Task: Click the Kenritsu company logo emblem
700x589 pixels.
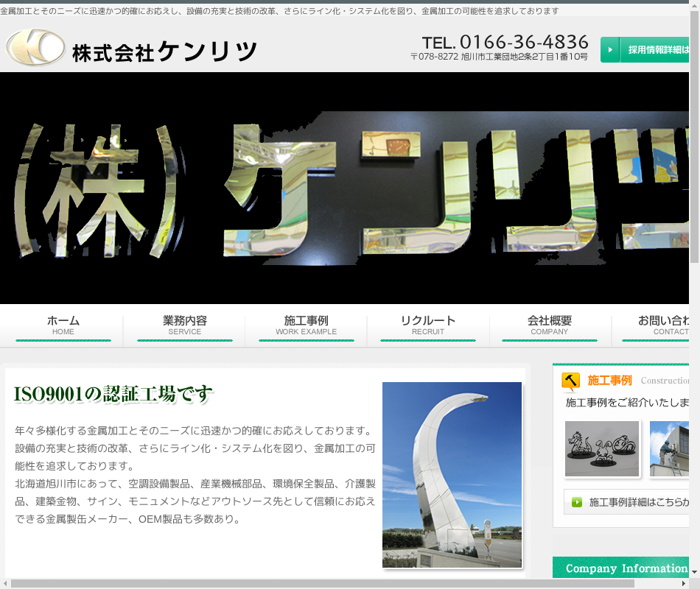Action: point(35,48)
